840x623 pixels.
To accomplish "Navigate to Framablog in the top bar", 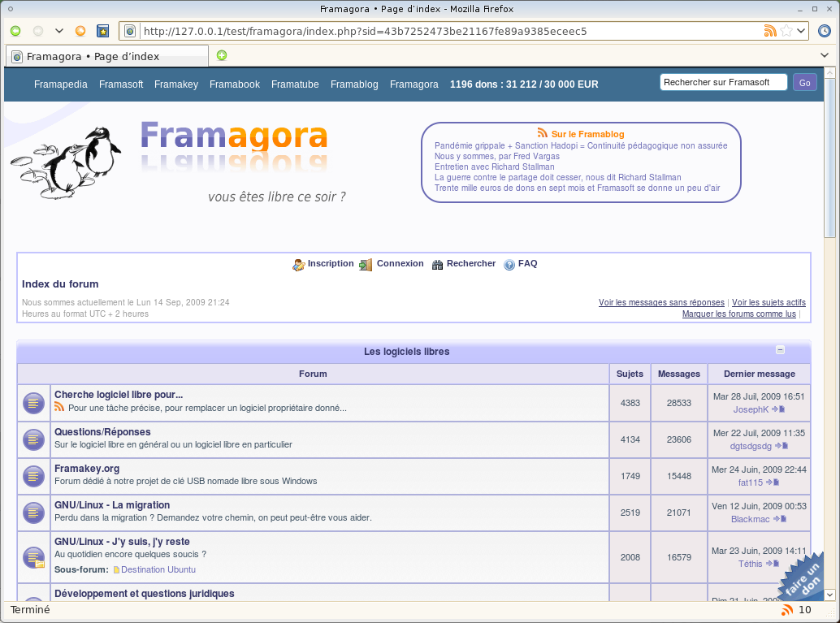I will point(354,84).
